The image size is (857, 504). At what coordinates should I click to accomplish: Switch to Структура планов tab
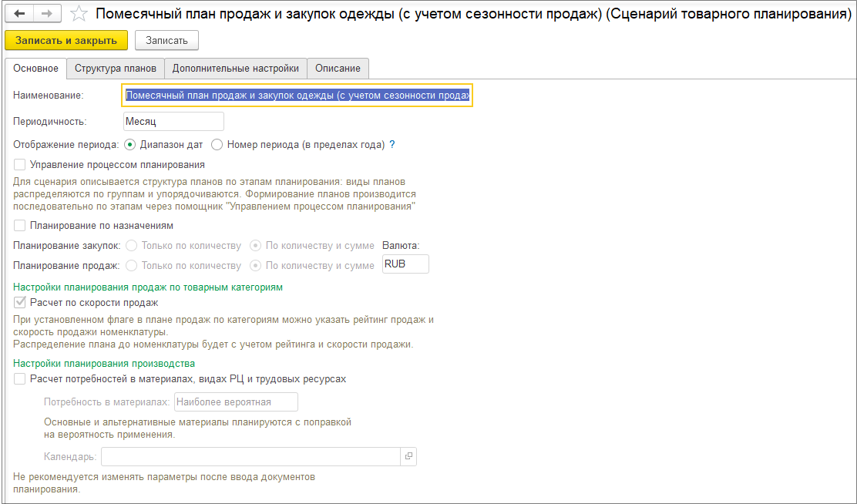coord(116,69)
